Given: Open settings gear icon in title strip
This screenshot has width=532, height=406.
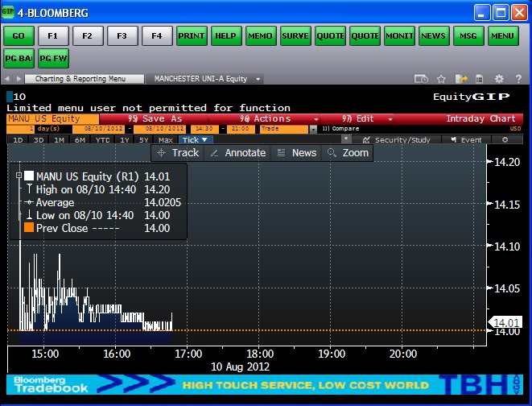Looking at the screenshot, I should (499, 79).
